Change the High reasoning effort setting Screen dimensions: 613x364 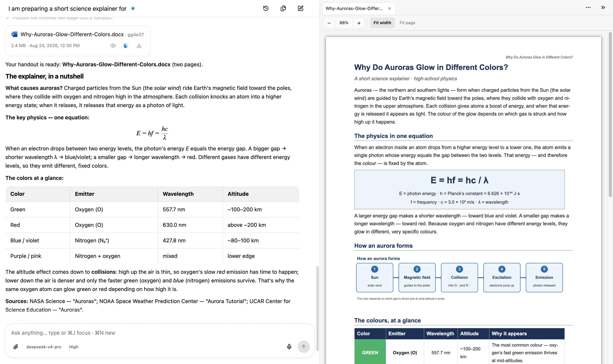coord(74,347)
